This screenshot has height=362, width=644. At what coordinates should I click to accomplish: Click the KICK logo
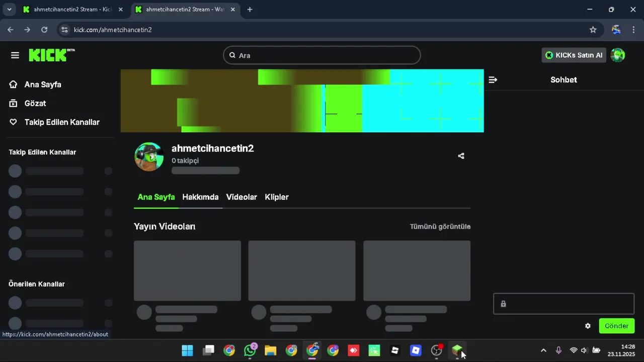tap(52, 55)
